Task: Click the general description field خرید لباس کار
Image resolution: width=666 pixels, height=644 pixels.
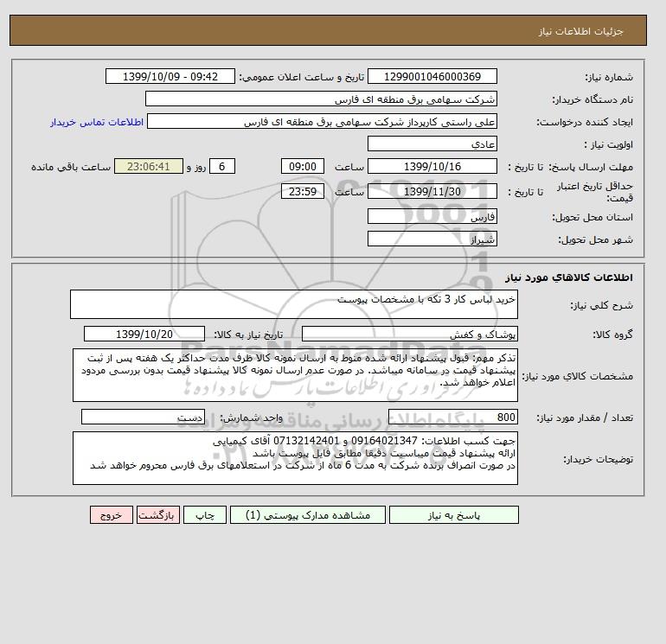Action: pyautogui.click(x=294, y=304)
